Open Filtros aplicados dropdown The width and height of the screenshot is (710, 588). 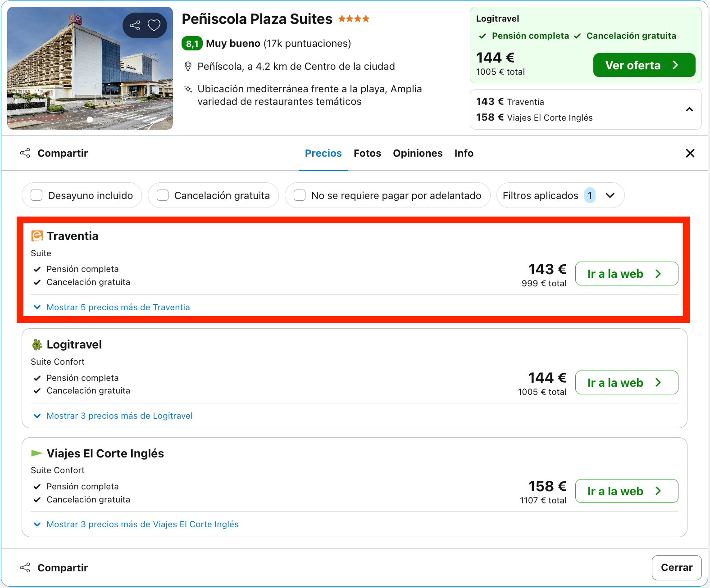point(560,195)
